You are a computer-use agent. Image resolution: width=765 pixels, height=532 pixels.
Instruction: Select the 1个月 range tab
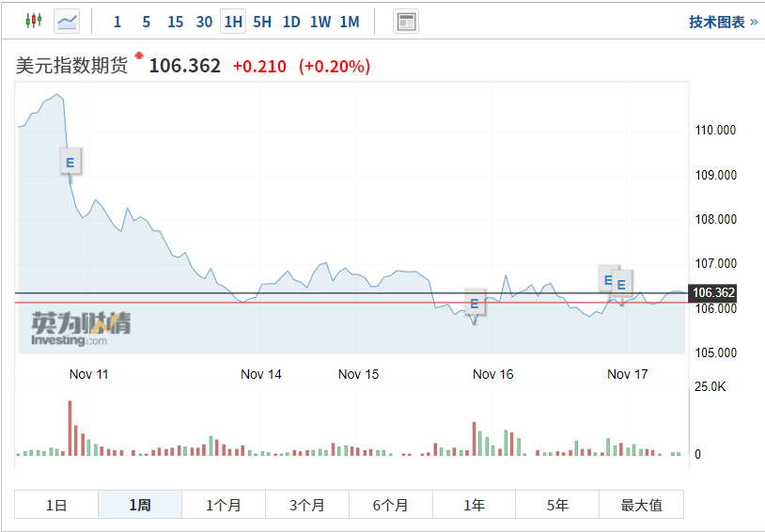tap(224, 505)
